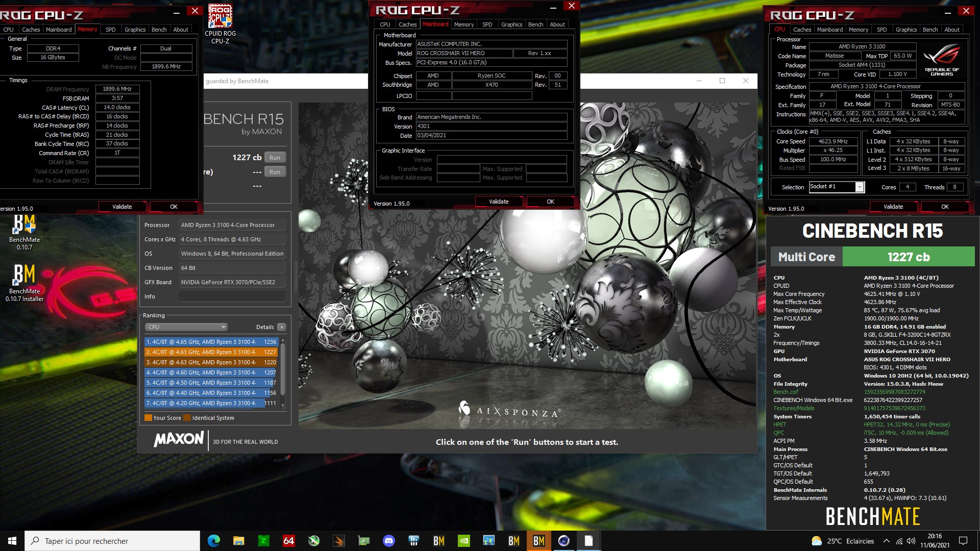Click the taskbar clock showing 20:16
The width and height of the screenshot is (980, 551).
tap(935, 541)
